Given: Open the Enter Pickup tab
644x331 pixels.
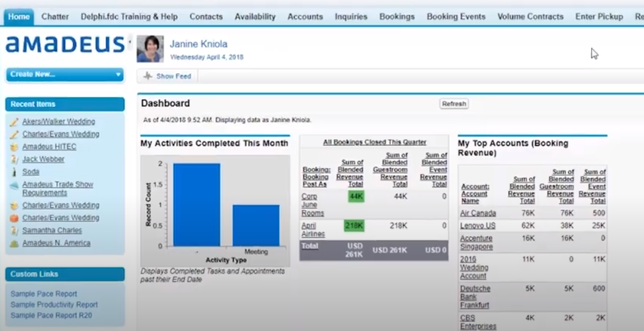Looking at the screenshot, I should click(x=599, y=16).
